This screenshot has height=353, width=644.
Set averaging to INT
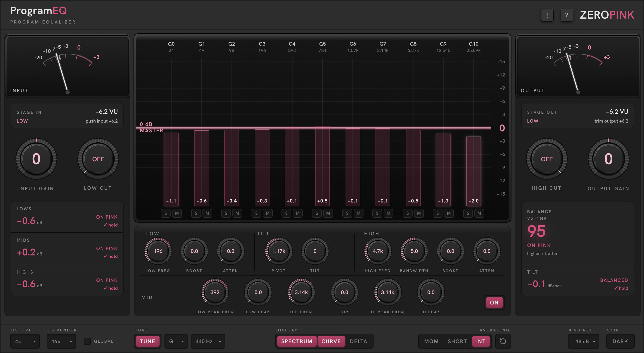[481, 341]
